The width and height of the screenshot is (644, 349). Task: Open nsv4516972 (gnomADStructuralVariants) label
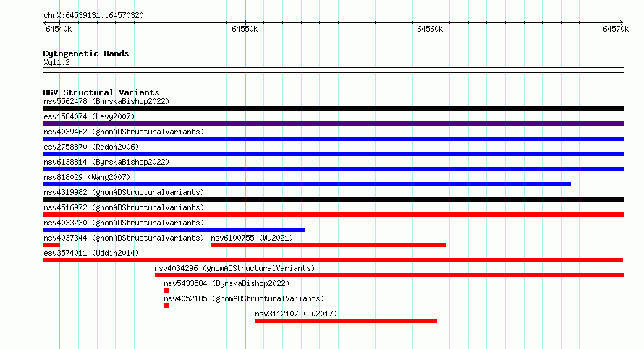(124, 207)
